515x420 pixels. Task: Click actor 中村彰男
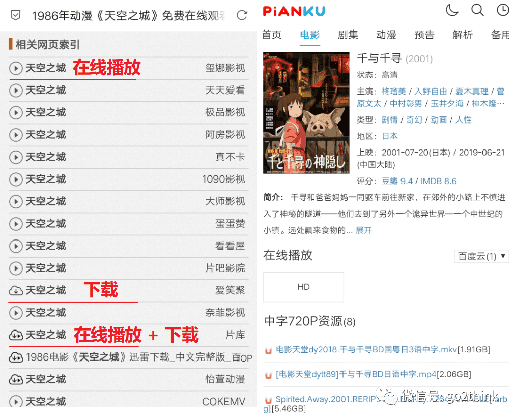click(x=406, y=104)
